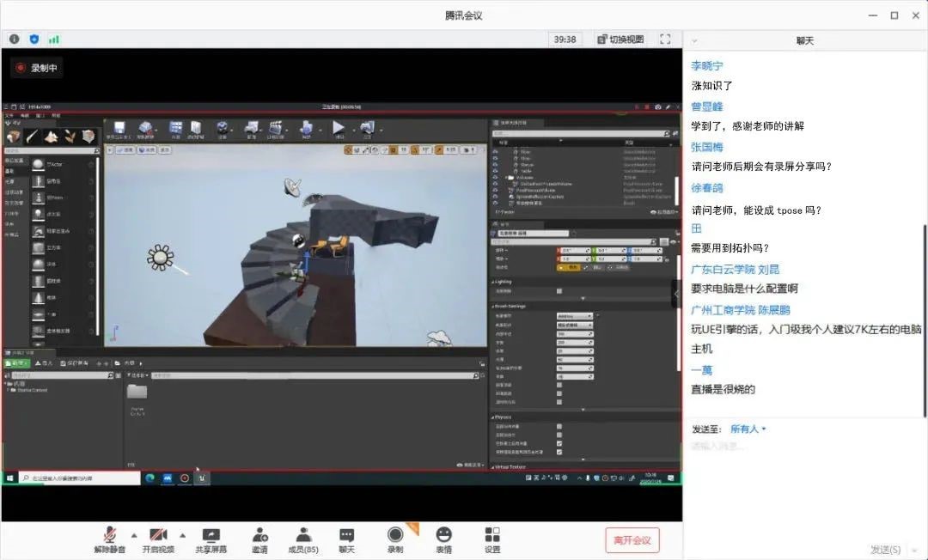The width and height of the screenshot is (928, 560).
Task: Click the Save floppy-disk icon in Unreal toolbar
Action: click(x=119, y=130)
